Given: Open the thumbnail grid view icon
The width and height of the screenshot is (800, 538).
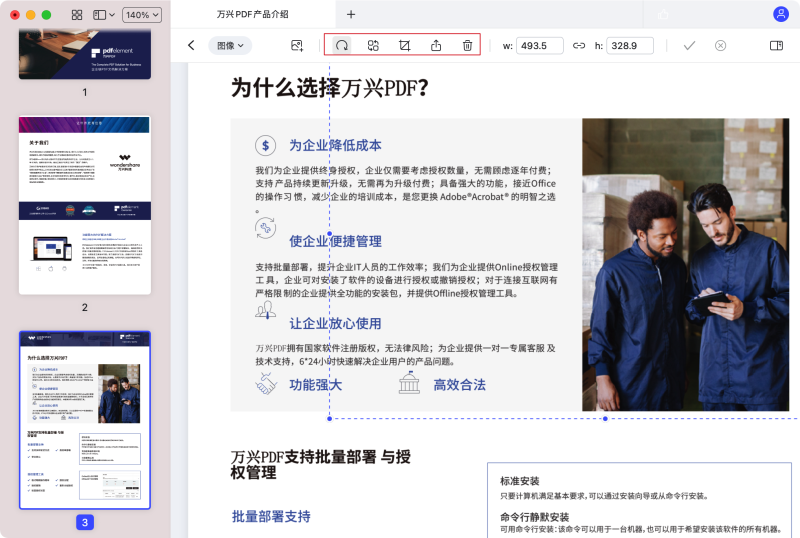Looking at the screenshot, I should [x=77, y=15].
